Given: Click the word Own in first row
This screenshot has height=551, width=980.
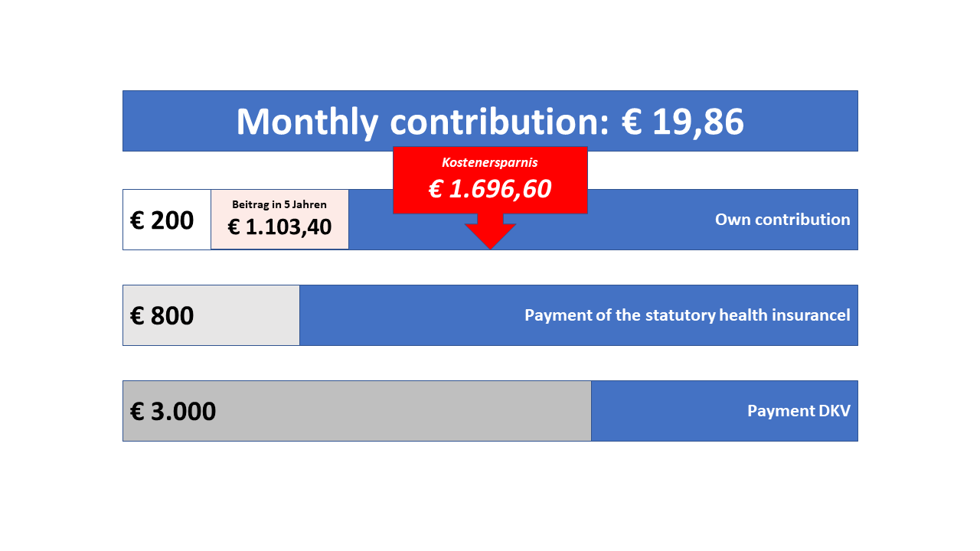Looking at the screenshot, I should [730, 220].
